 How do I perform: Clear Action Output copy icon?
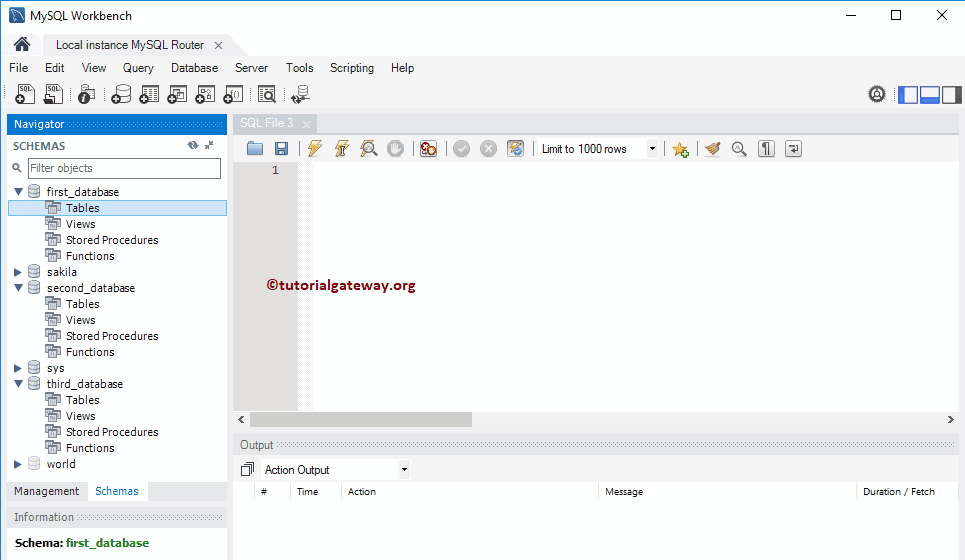tap(247, 470)
